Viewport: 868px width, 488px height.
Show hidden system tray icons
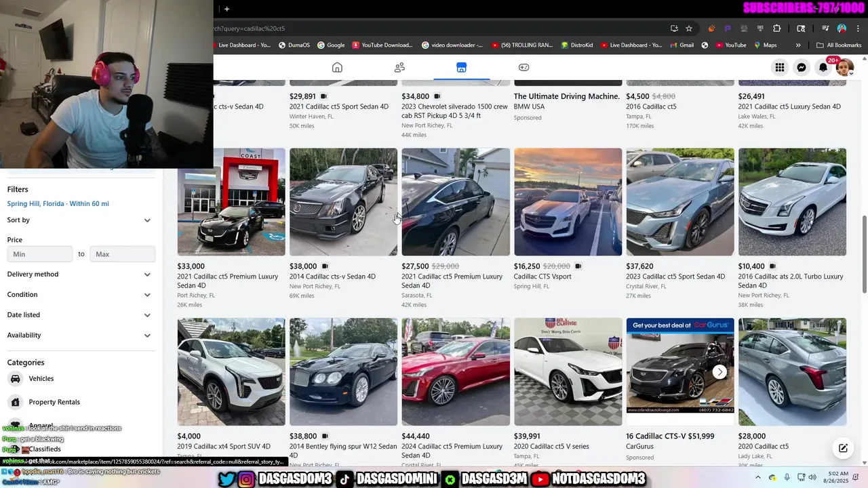tap(758, 477)
